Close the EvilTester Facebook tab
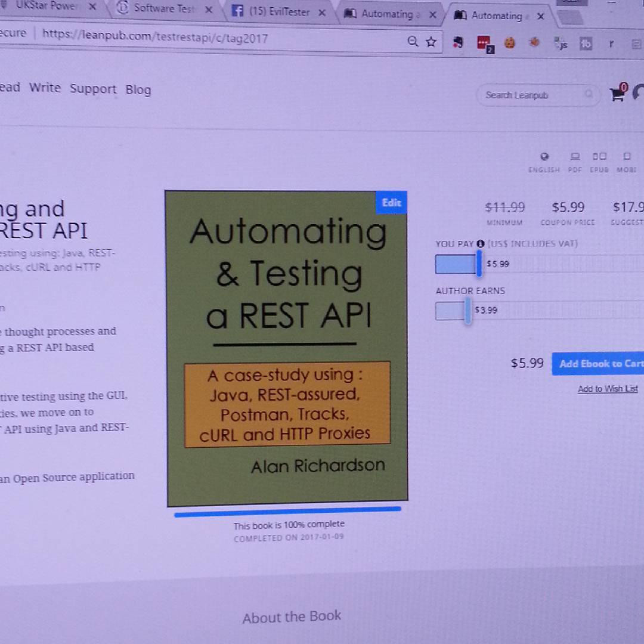Viewport: 644px width, 644px height. [322, 13]
